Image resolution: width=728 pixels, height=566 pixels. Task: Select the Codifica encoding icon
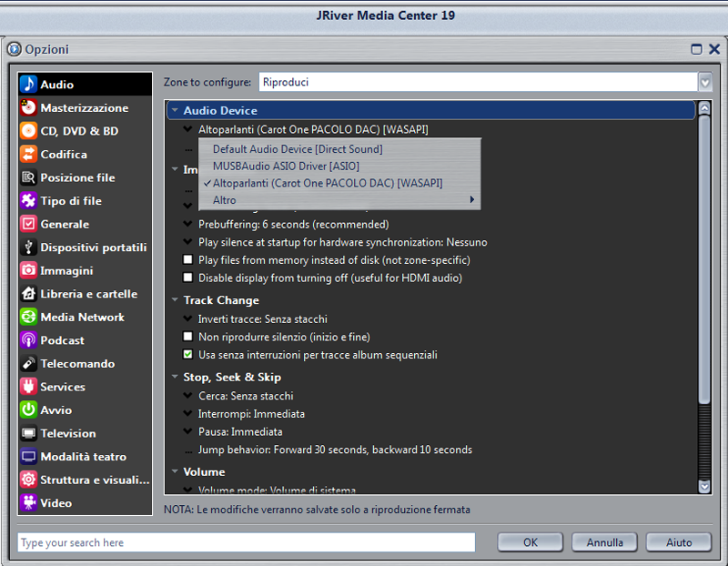(x=28, y=155)
